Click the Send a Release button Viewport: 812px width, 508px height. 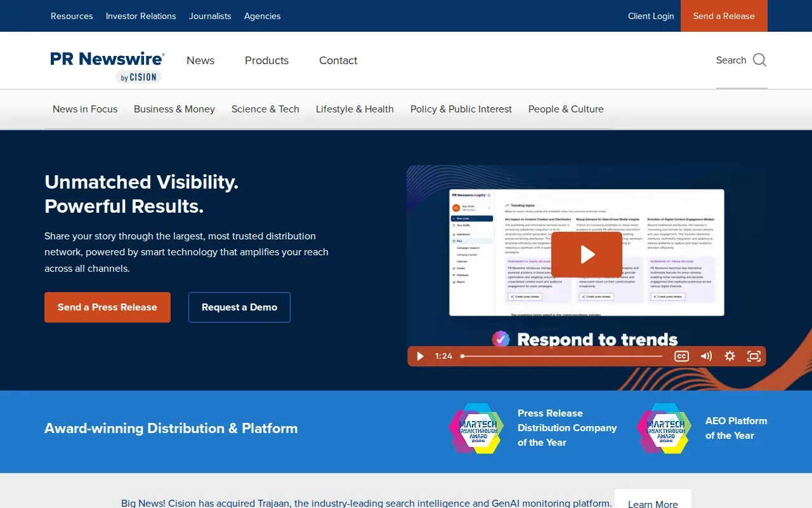[x=724, y=16]
